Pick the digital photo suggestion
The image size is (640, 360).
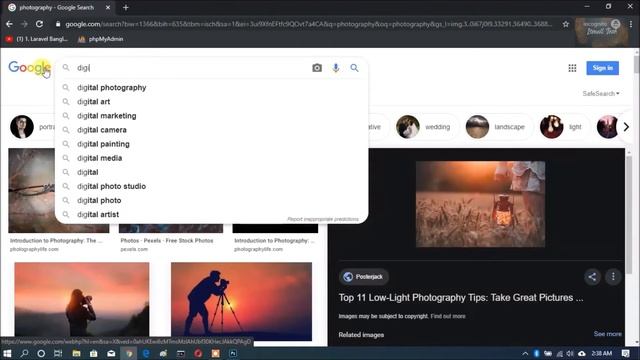click(211, 200)
